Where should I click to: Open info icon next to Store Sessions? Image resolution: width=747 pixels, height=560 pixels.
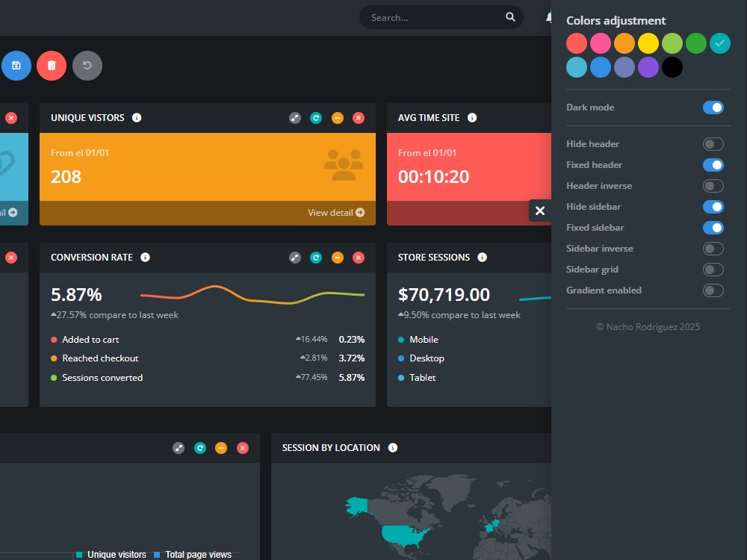[482, 257]
